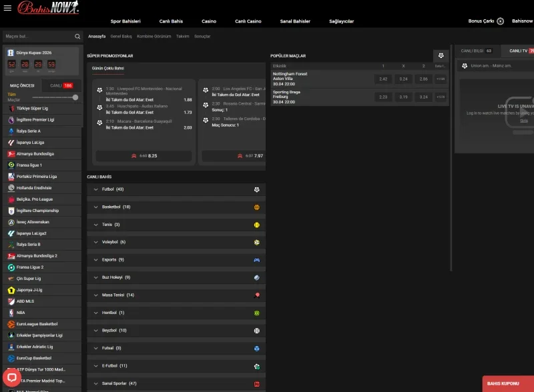534x392 pixels.
Task: Expand the Masa Tenisi (14) section
Action: (x=176, y=295)
